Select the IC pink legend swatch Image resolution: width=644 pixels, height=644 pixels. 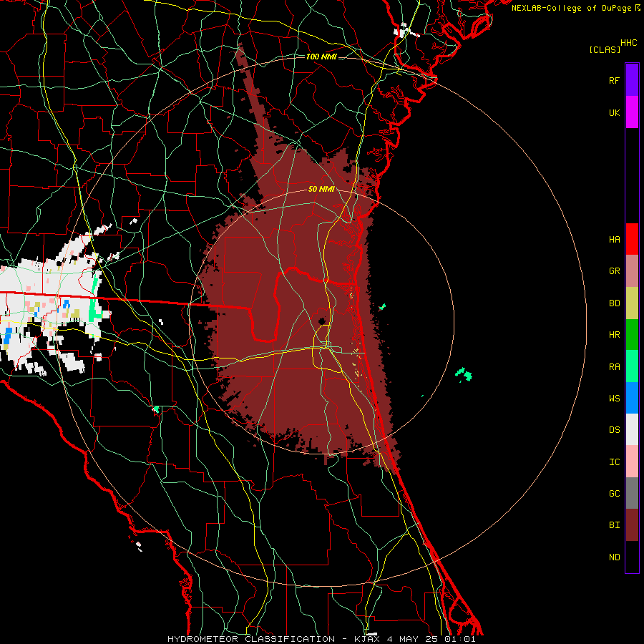pyautogui.click(x=632, y=462)
